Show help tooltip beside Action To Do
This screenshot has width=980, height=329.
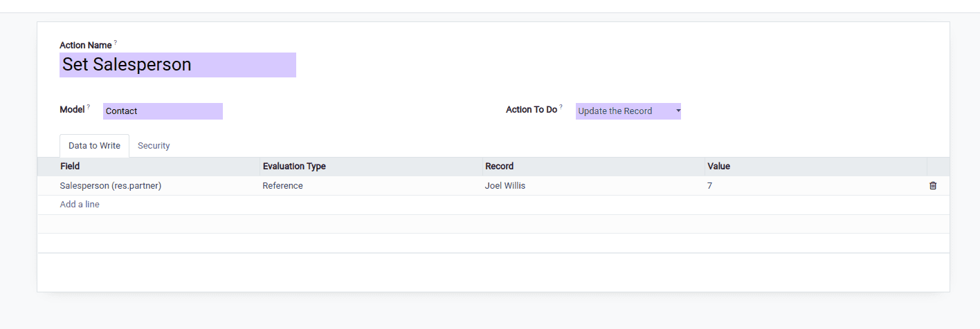tap(561, 107)
